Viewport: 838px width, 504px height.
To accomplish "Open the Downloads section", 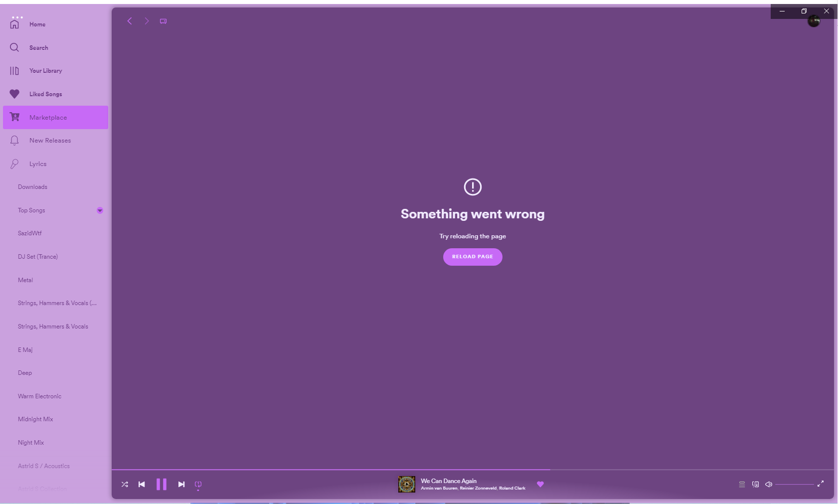I will pyautogui.click(x=32, y=186).
